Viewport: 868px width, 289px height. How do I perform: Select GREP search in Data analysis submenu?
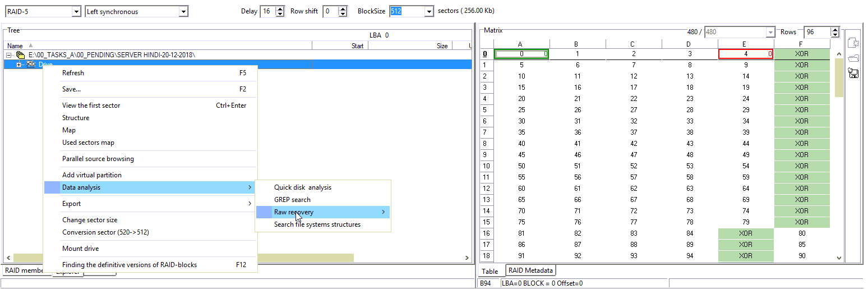pos(292,200)
